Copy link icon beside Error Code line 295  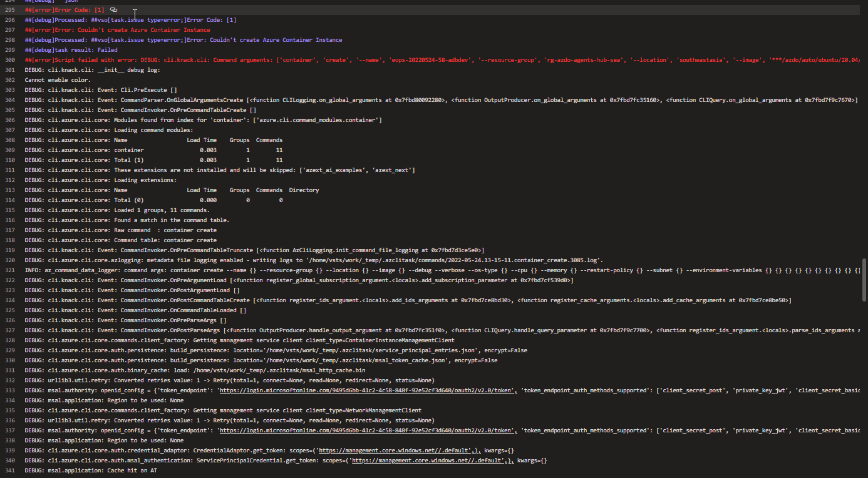click(113, 10)
